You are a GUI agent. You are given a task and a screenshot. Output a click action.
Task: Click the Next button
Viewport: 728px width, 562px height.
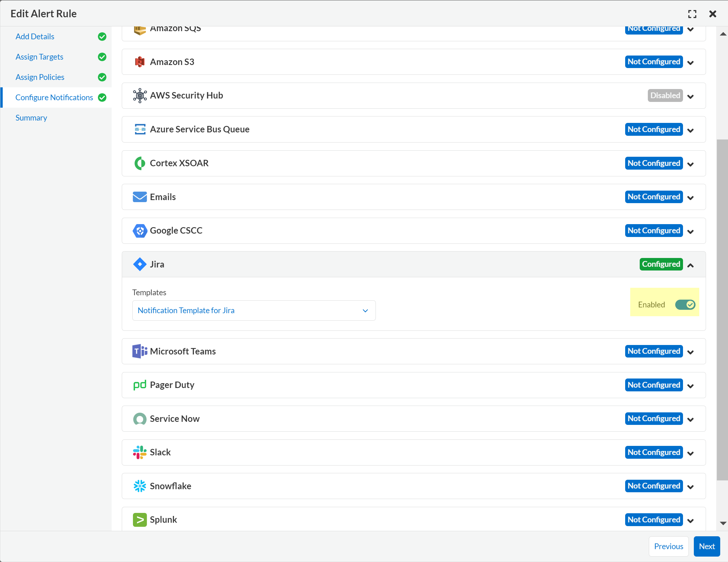(707, 546)
